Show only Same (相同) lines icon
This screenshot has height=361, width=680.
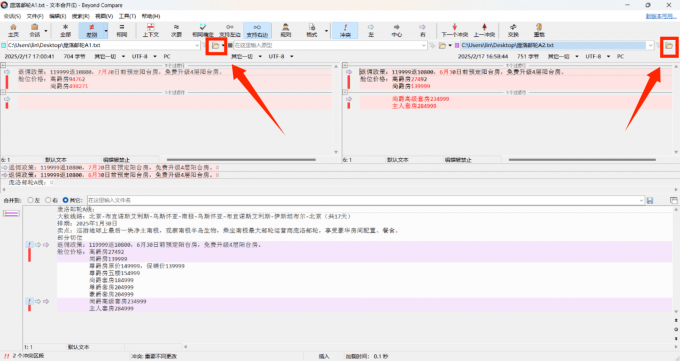click(x=122, y=30)
